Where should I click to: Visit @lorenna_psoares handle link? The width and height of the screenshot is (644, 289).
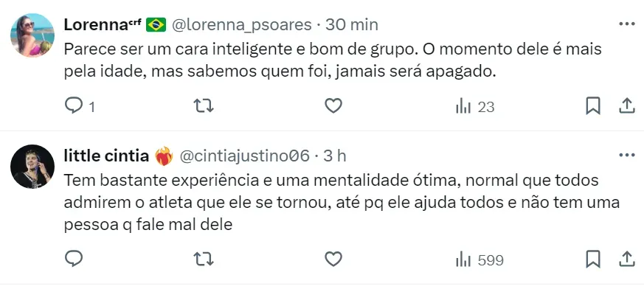coord(241,25)
